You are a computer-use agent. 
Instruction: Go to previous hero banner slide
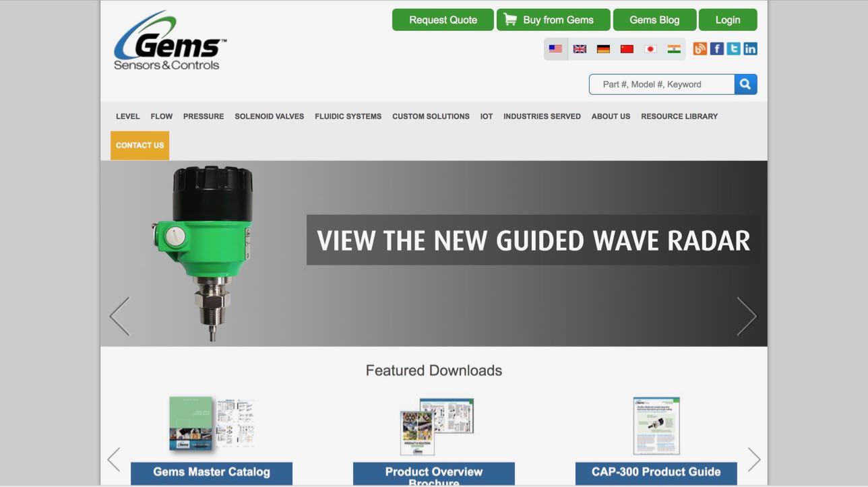click(119, 316)
